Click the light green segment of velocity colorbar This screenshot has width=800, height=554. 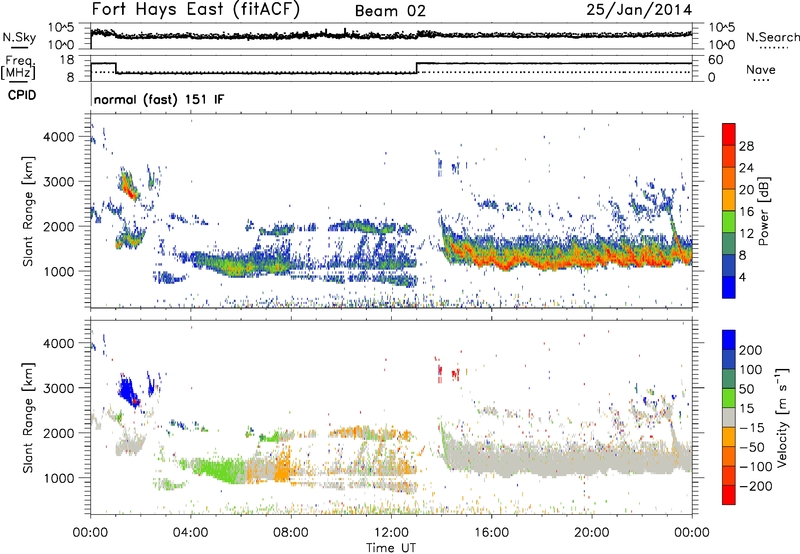point(729,398)
